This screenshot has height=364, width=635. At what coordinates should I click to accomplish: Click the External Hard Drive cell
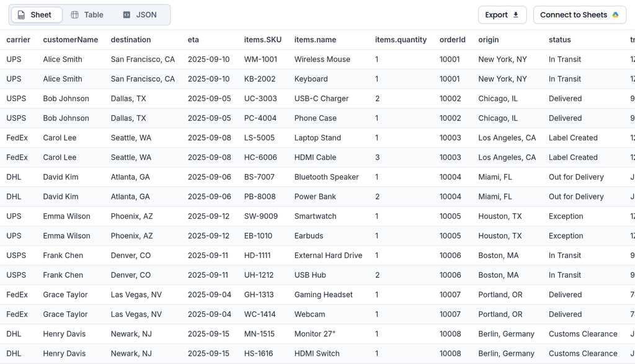coord(329,255)
